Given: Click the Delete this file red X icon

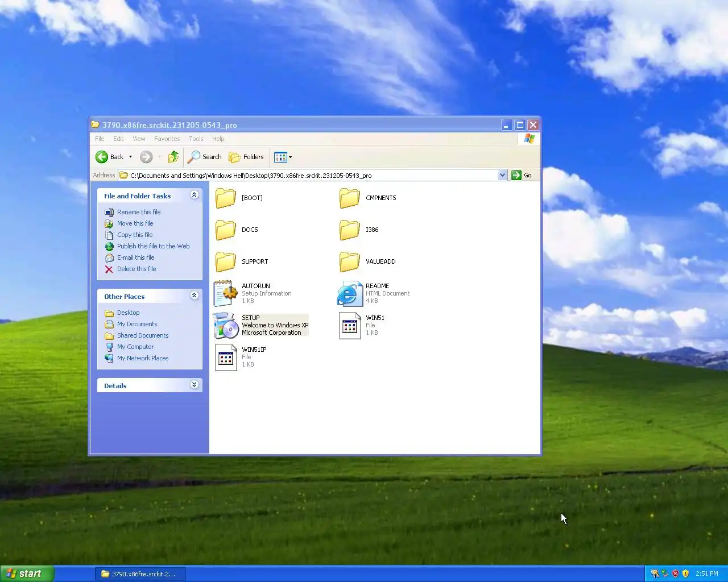Looking at the screenshot, I should tap(109, 269).
